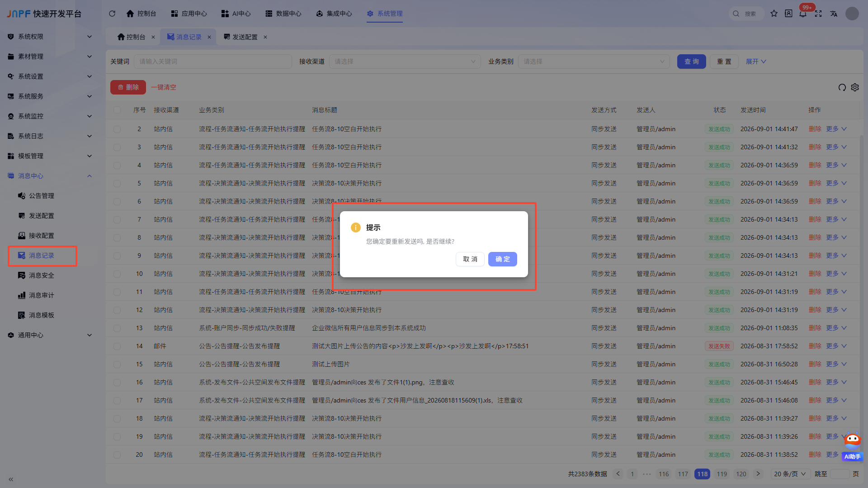This screenshot has width=868, height=488.
Task: Refresh table using circular reload icon
Action: pos(842,87)
